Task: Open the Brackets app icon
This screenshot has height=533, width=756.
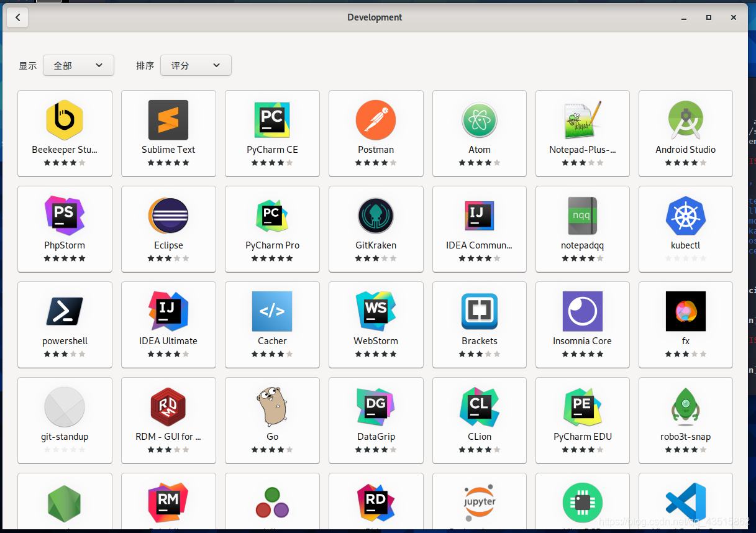Action: click(x=480, y=311)
